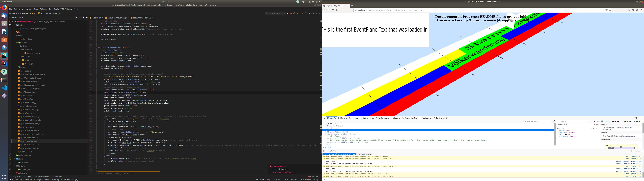Stop the running process in WebStorm
644x181 pixels.
point(297,13)
